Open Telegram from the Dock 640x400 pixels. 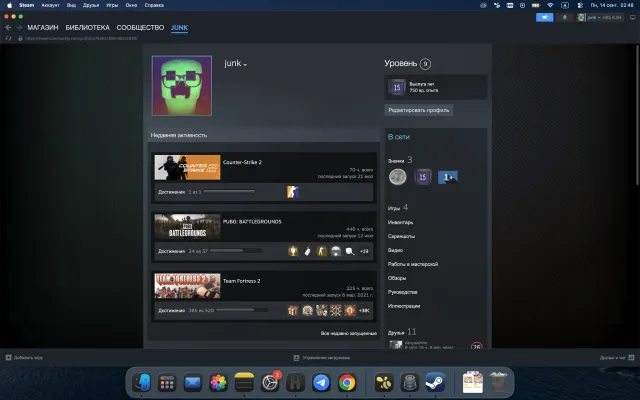tap(321, 383)
